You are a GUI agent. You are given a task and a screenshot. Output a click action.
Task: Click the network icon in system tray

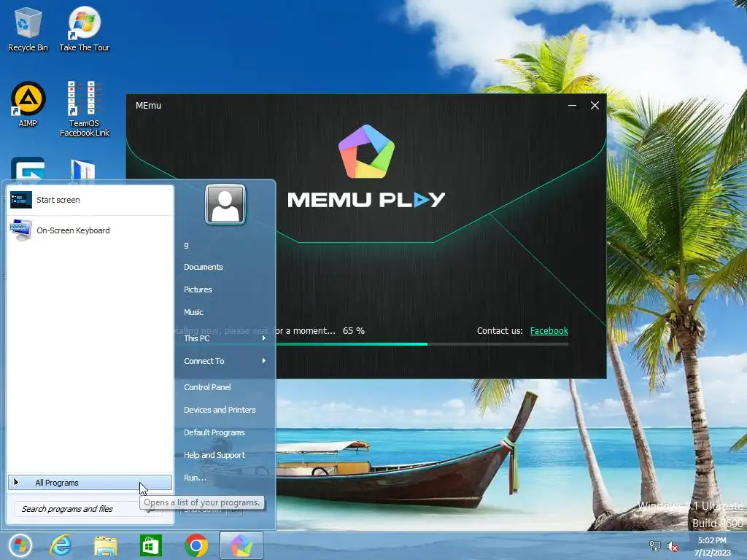coord(654,546)
